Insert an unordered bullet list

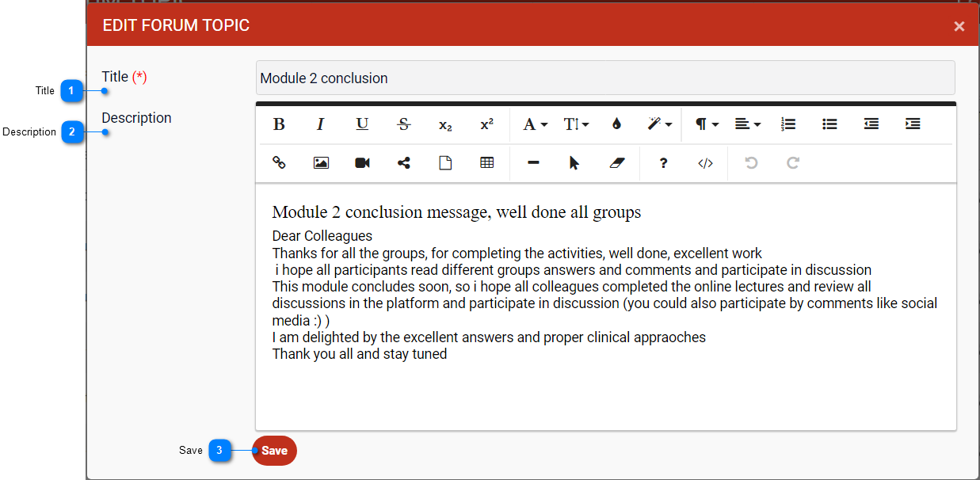click(x=829, y=124)
